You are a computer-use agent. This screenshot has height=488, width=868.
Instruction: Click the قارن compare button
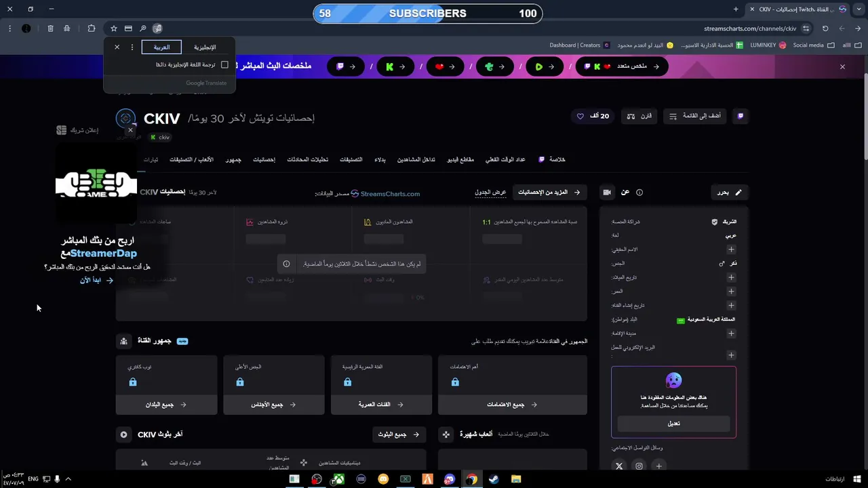pos(639,116)
